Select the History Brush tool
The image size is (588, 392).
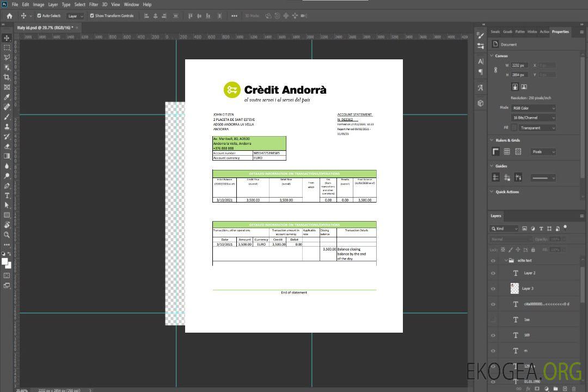click(x=7, y=136)
